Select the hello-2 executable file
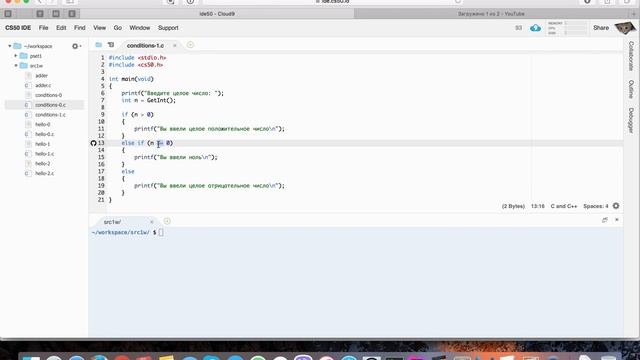The height and width of the screenshot is (360, 640). pos(42,164)
